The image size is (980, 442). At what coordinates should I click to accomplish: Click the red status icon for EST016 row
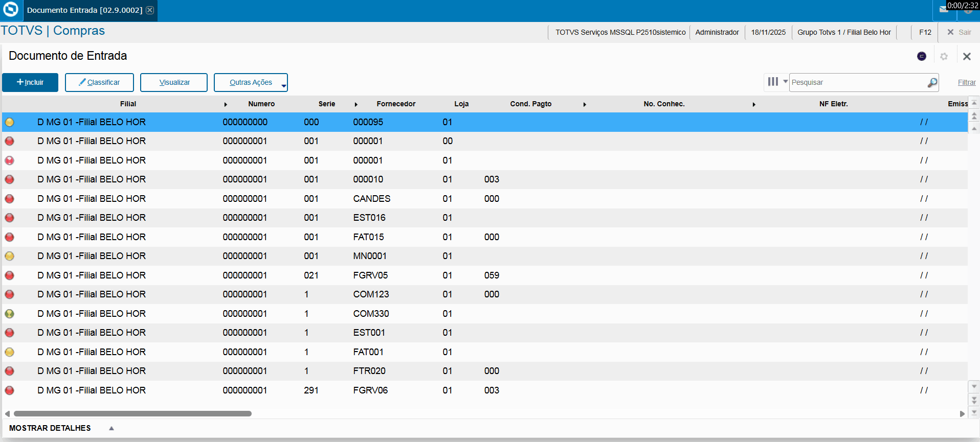click(10, 218)
